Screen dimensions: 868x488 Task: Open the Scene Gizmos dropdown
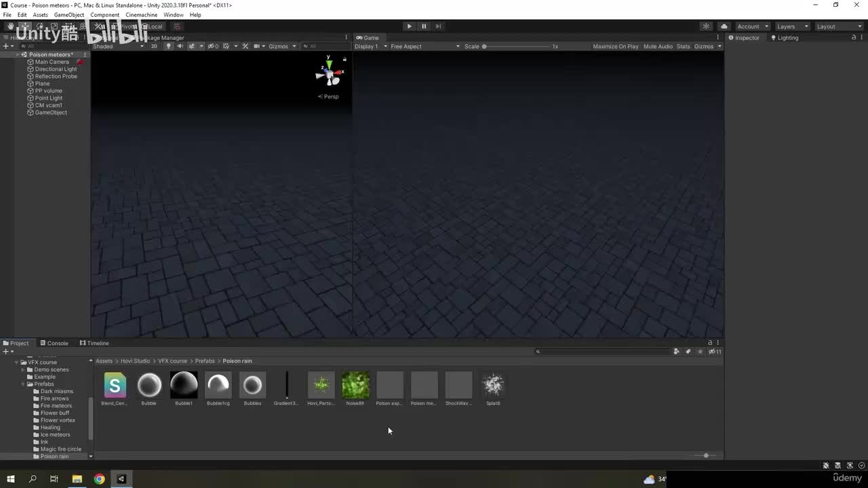click(x=282, y=46)
